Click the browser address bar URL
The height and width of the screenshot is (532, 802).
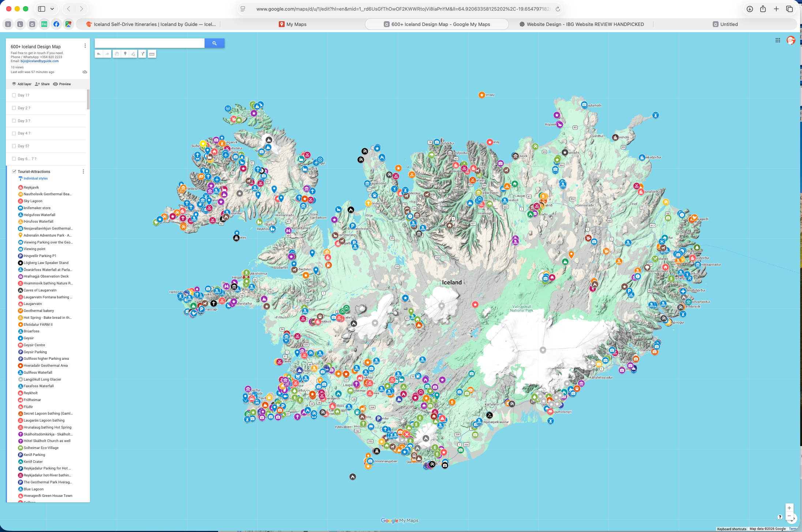coord(402,9)
